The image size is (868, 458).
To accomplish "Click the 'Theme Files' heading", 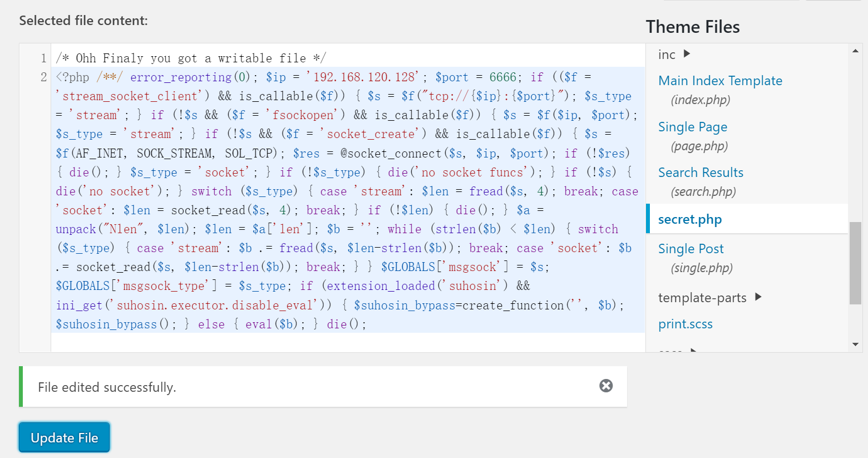I will click(x=693, y=27).
